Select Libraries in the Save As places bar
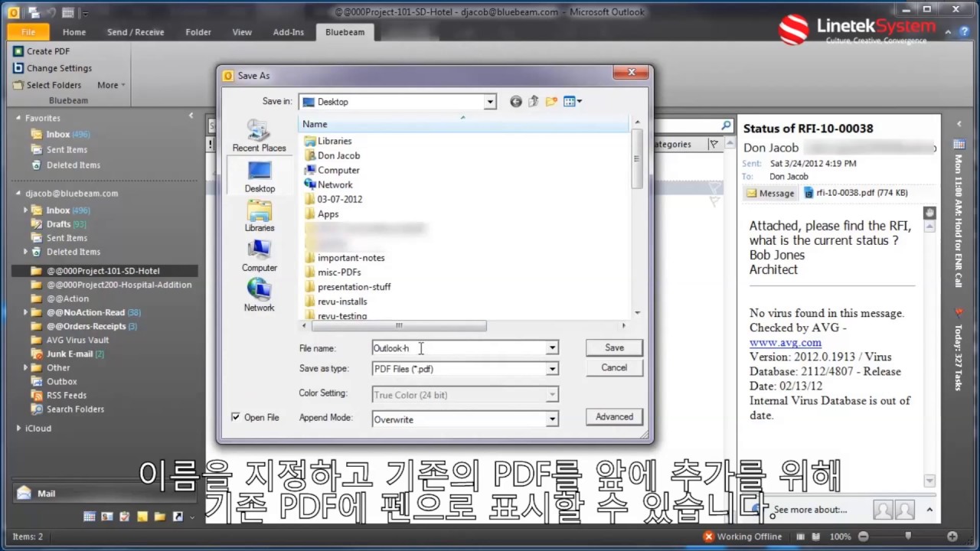The image size is (980, 551). point(260,216)
